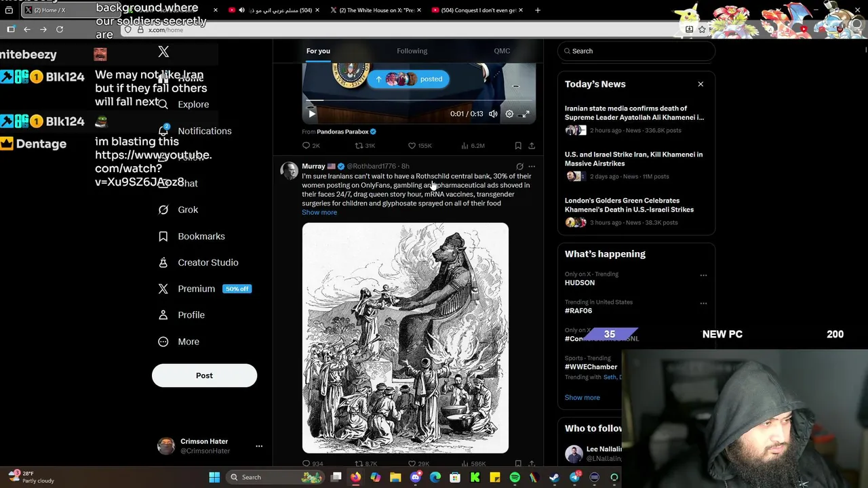Switch to the For you tab
This screenshot has width=868, height=488.
[x=318, y=51]
